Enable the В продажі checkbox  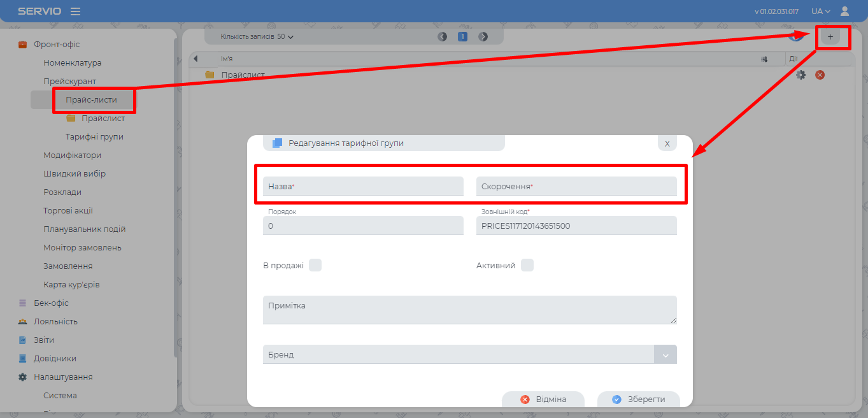[x=315, y=265]
